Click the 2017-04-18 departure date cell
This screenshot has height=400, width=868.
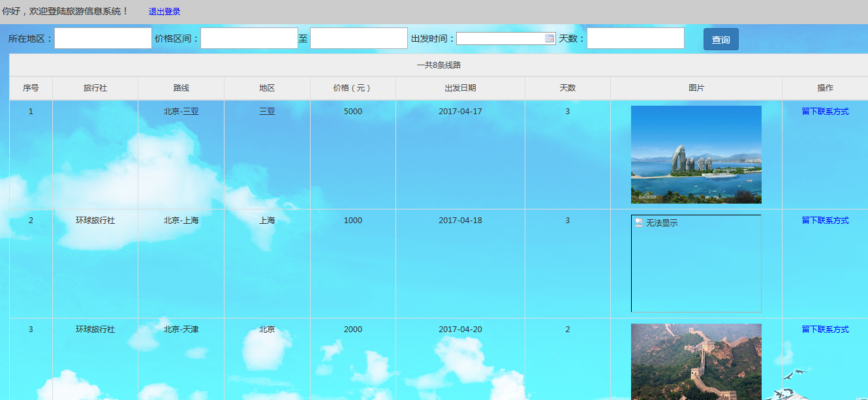tap(460, 264)
